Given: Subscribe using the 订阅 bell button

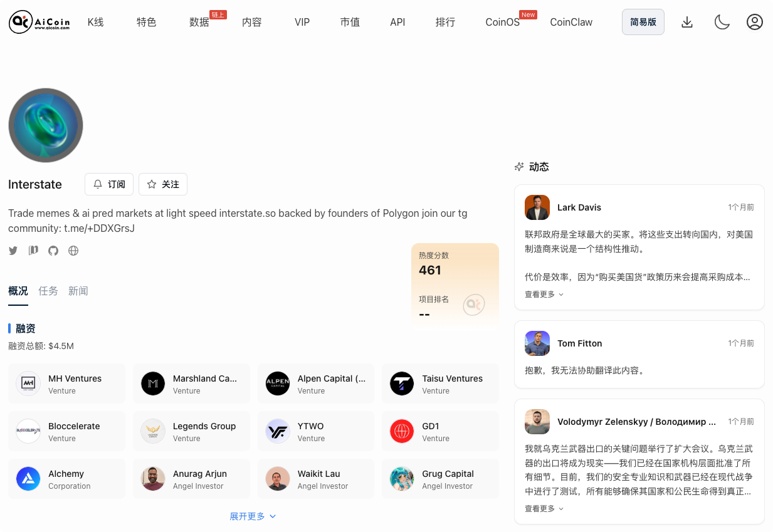Looking at the screenshot, I should click(109, 184).
